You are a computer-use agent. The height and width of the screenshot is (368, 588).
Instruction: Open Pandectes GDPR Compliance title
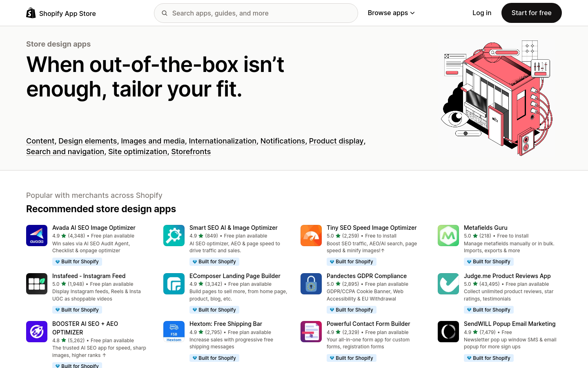[x=367, y=276]
